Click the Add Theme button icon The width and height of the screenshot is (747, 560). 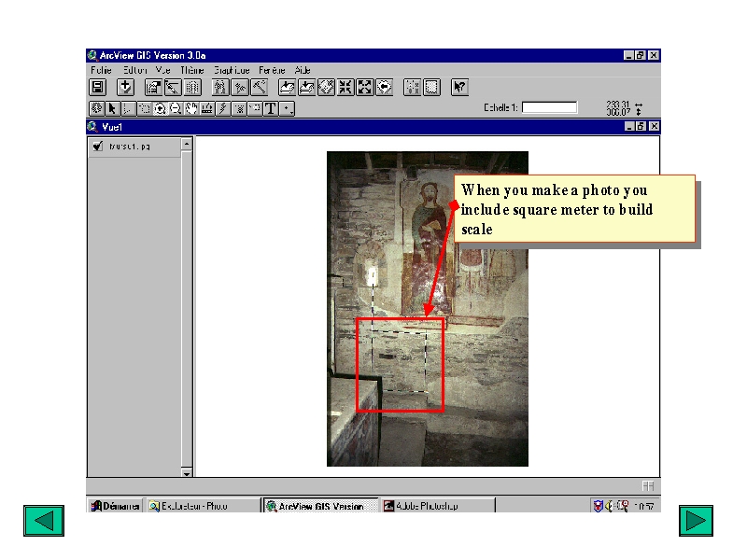126,87
